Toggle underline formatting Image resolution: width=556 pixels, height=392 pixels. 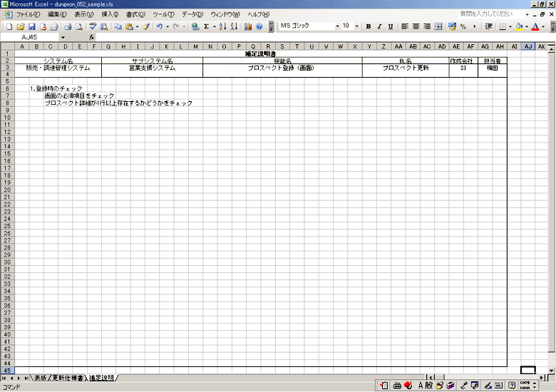(391, 26)
